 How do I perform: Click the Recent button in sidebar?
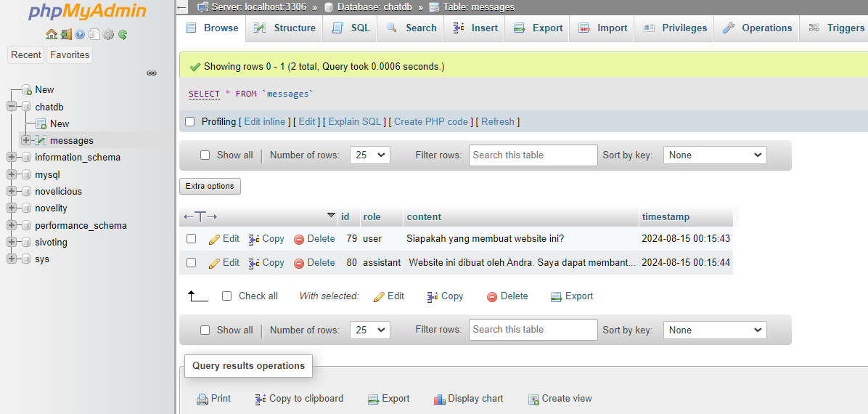pos(26,55)
